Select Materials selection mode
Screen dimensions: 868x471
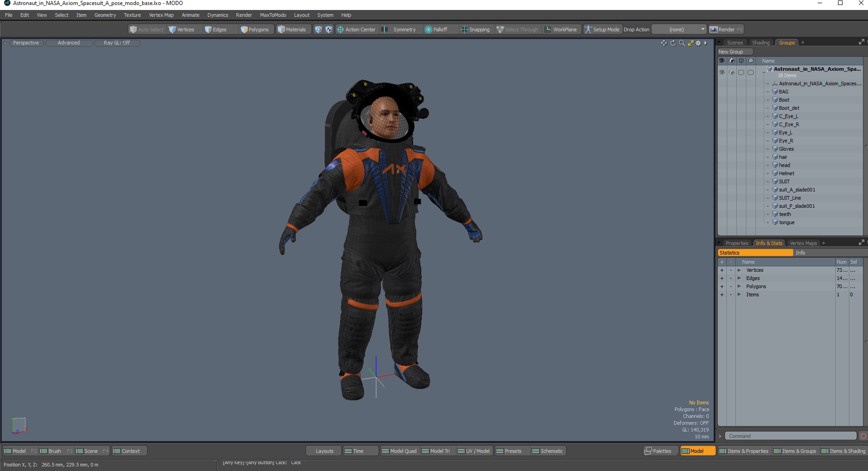[x=292, y=29]
